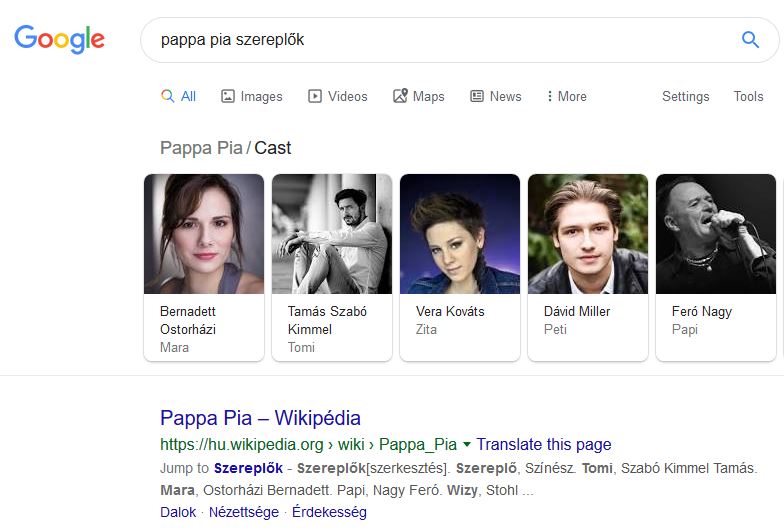784x532 pixels.
Task: Open the Maps tab
Action: point(418,96)
